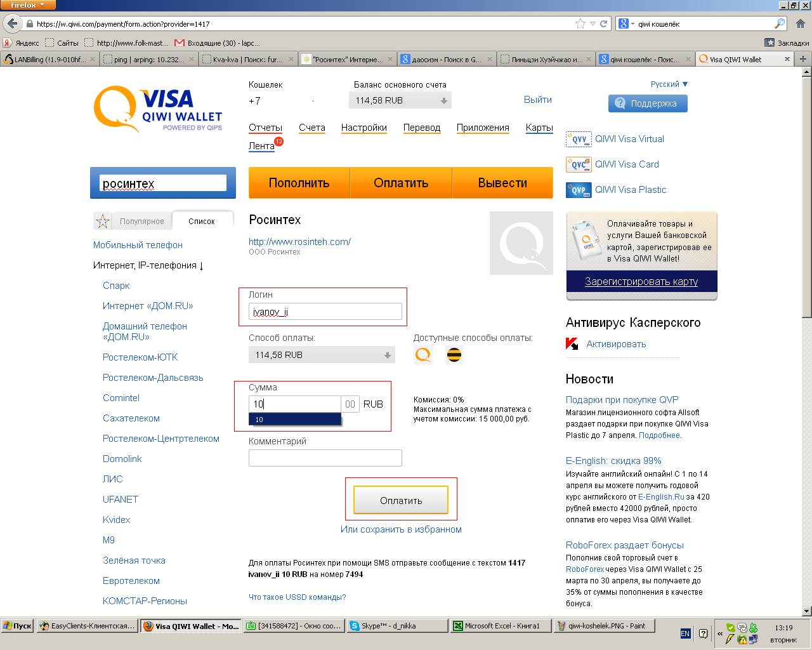The height and width of the screenshot is (650, 812).
Task: Click the QIWI Visa Virtual card icon
Action: point(578,139)
